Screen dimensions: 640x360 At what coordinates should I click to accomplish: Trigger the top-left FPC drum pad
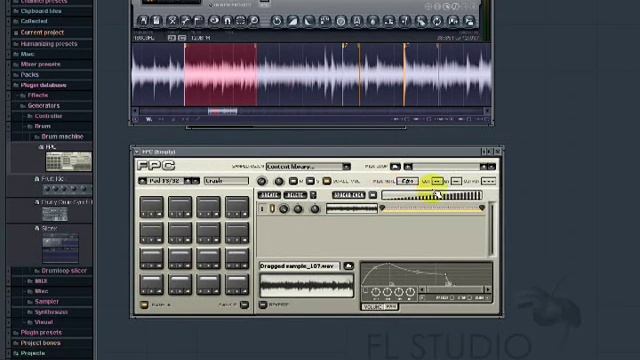(x=151, y=207)
